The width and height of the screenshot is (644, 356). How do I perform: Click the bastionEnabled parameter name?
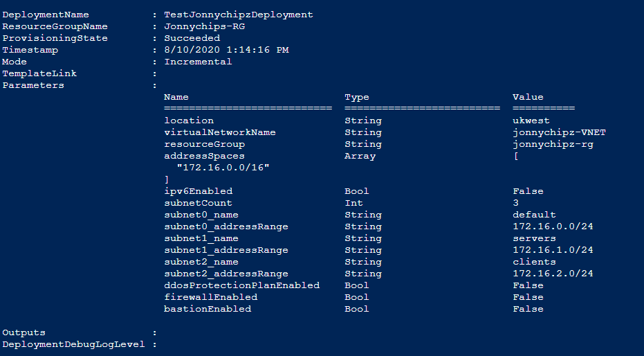click(x=208, y=309)
